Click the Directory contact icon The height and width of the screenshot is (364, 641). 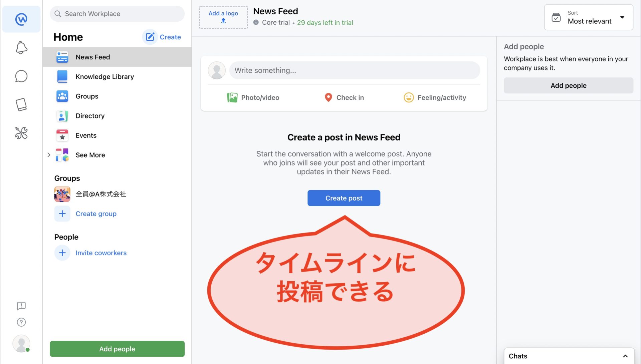62,116
